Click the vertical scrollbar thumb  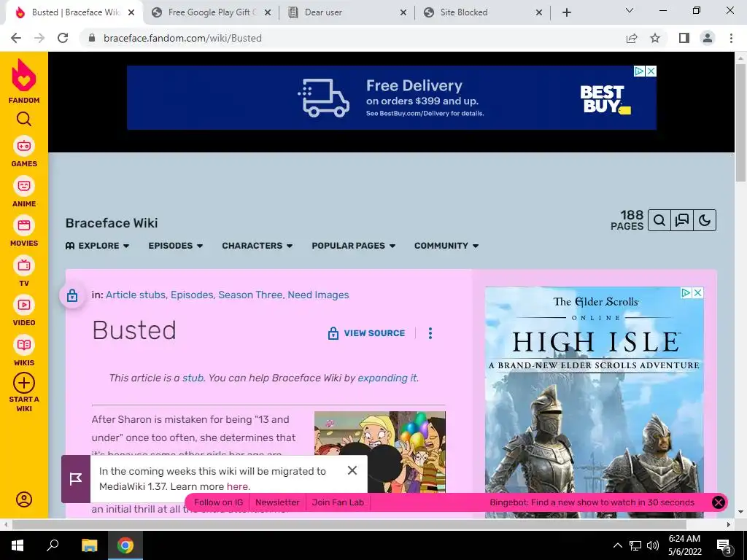tap(740, 122)
